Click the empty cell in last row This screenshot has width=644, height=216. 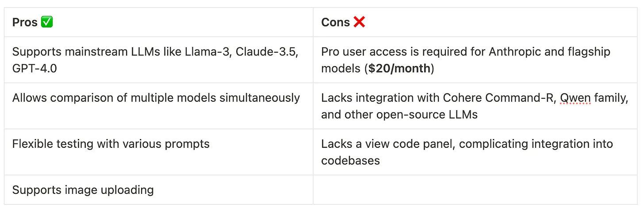475,190
